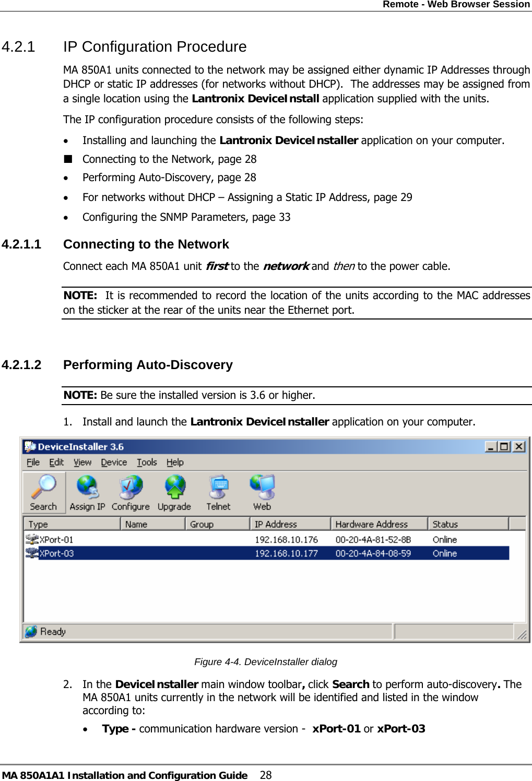
Task: Open the Edit menu
Action: [56, 462]
